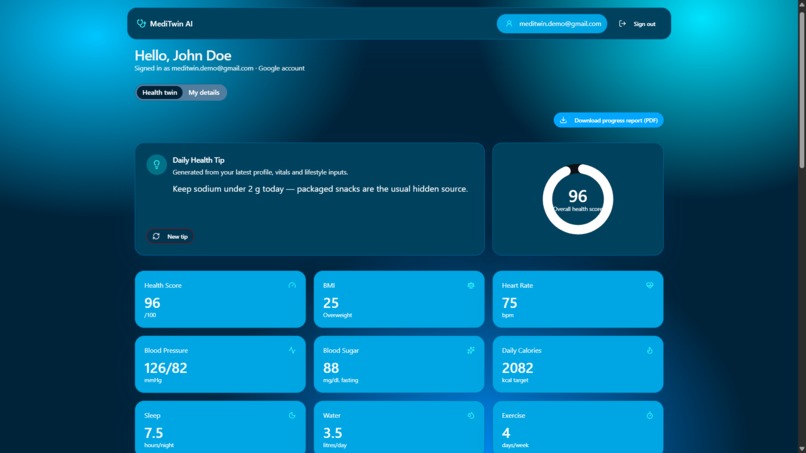Click the Daily Health Tip title

coord(198,160)
